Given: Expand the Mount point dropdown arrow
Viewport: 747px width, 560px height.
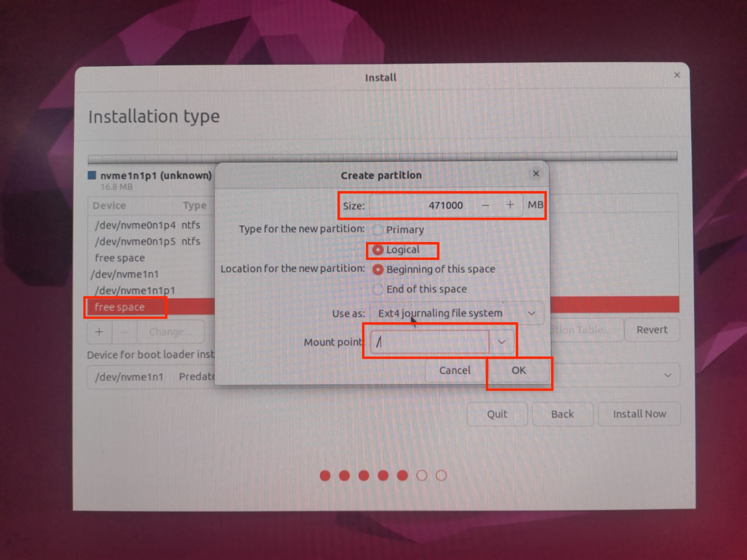Looking at the screenshot, I should [502, 342].
